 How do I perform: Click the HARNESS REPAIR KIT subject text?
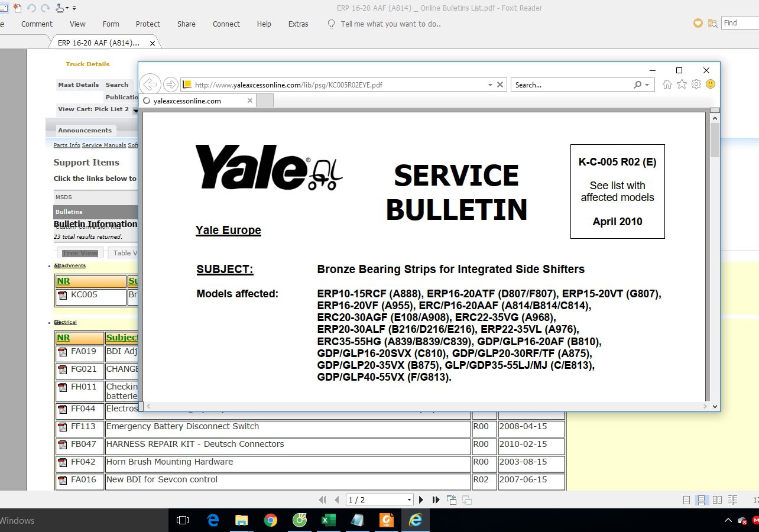(x=195, y=444)
